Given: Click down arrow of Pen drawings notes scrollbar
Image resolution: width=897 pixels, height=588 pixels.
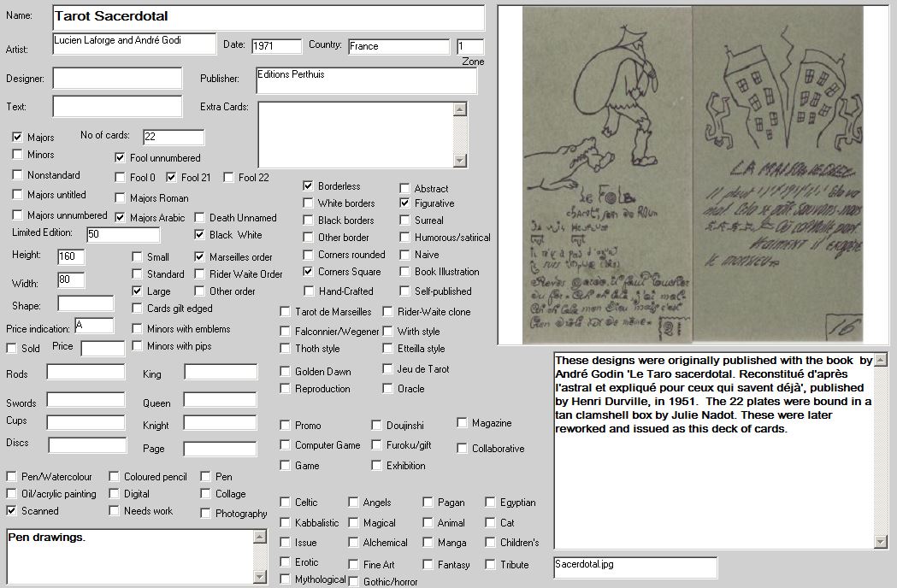Looking at the screenshot, I should pyautogui.click(x=261, y=577).
